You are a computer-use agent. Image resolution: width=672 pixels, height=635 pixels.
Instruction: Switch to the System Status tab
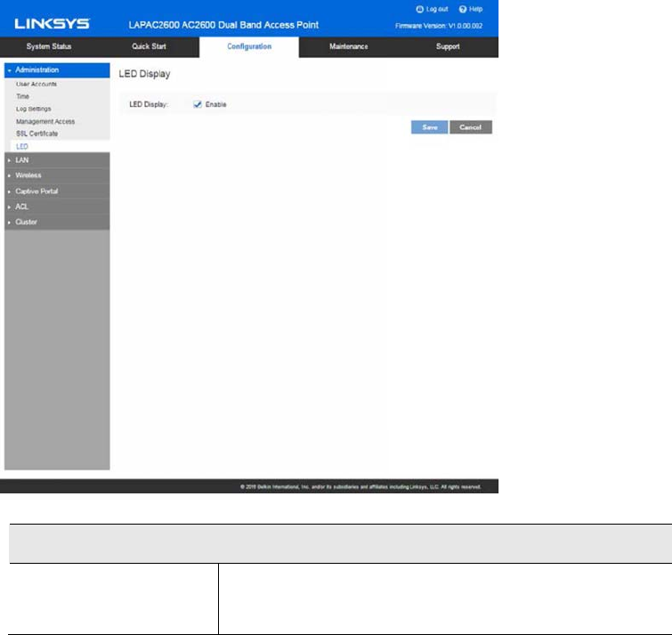[49, 46]
